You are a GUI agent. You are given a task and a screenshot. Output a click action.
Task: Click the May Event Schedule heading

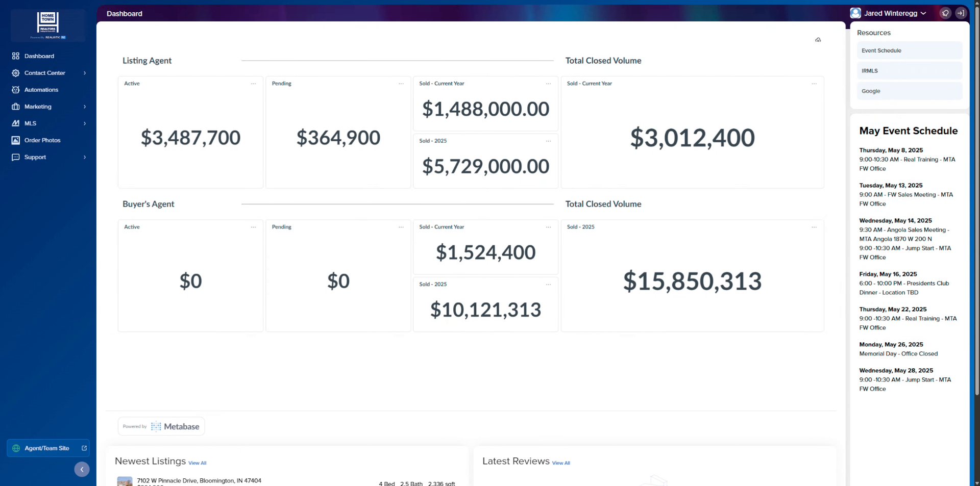(x=909, y=131)
